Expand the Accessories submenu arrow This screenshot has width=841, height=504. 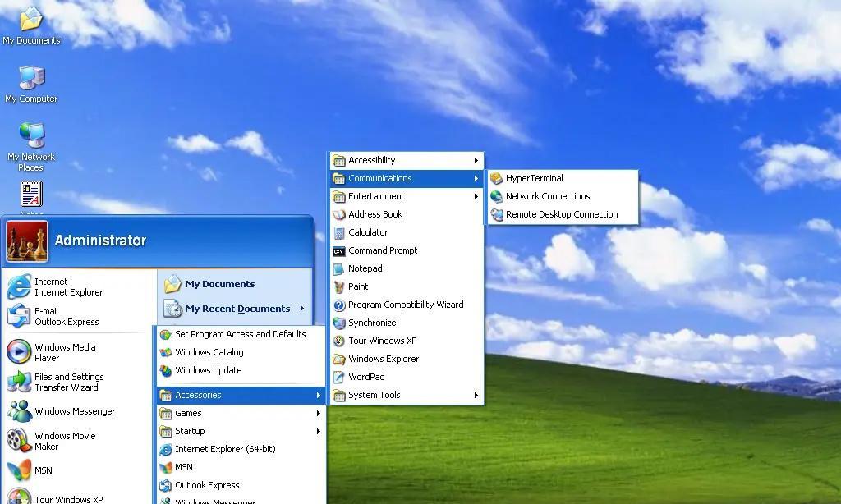click(x=319, y=395)
